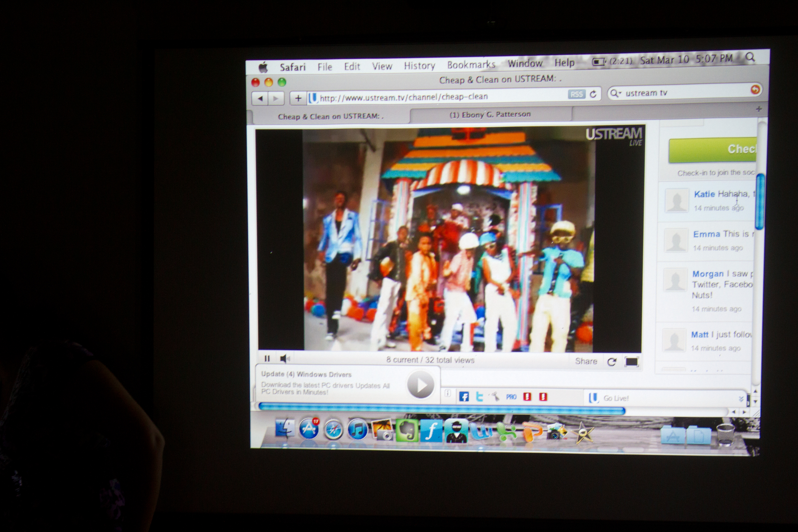The width and height of the screenshot is (798, 532).
Task: Click the orange SnapBack arrow in search
Action: coord(755,90)
